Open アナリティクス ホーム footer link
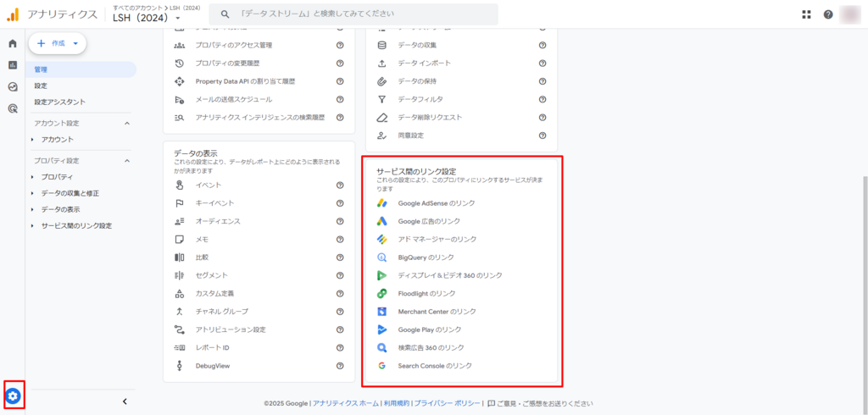The height and width of the screenshot is (415, 868). coord(346,403)
